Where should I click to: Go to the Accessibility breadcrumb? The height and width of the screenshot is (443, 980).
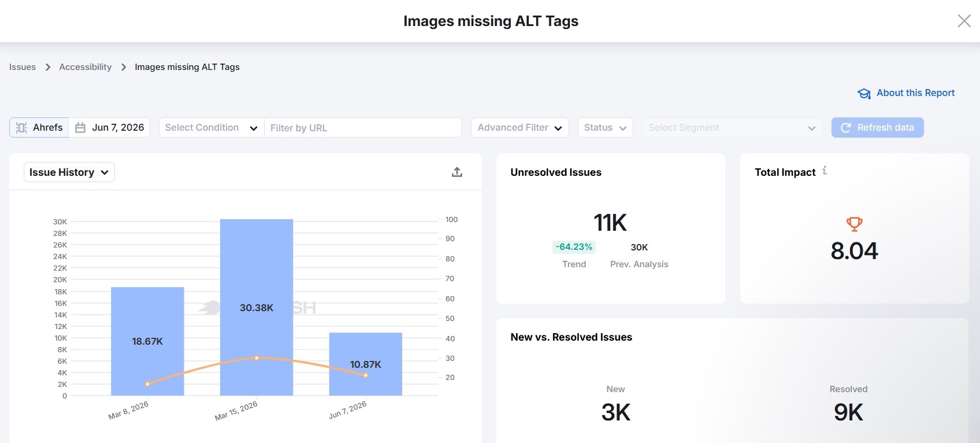(x=86, y=67)
